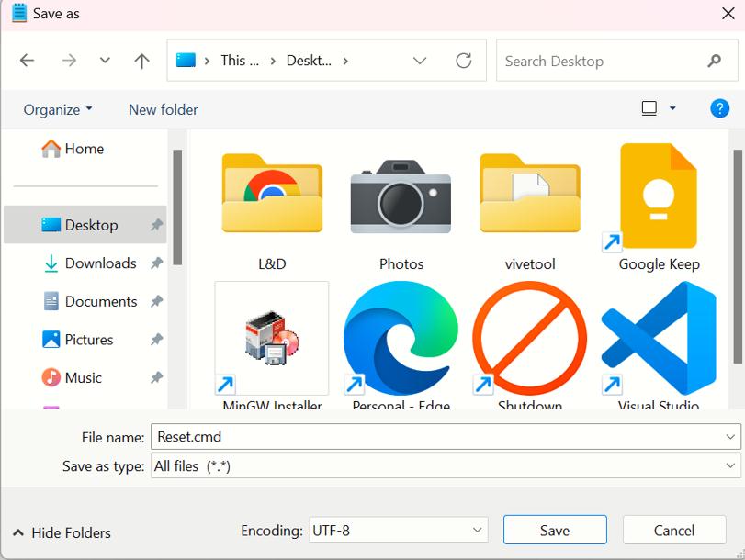The height and width of the screenshot is (560, 745).
Task: Go up one folder level
Action: click(x=141, y=61)
